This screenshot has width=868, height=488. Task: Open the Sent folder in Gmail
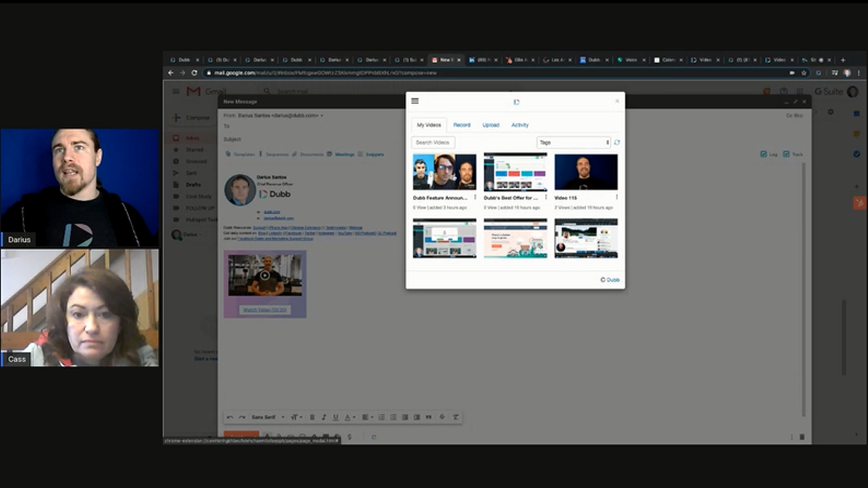click(x=191, y=173)
